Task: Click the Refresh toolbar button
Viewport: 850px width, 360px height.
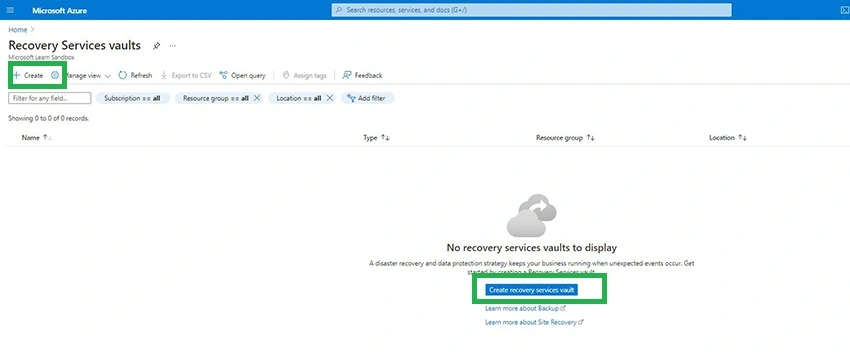Action: point(136,75)
